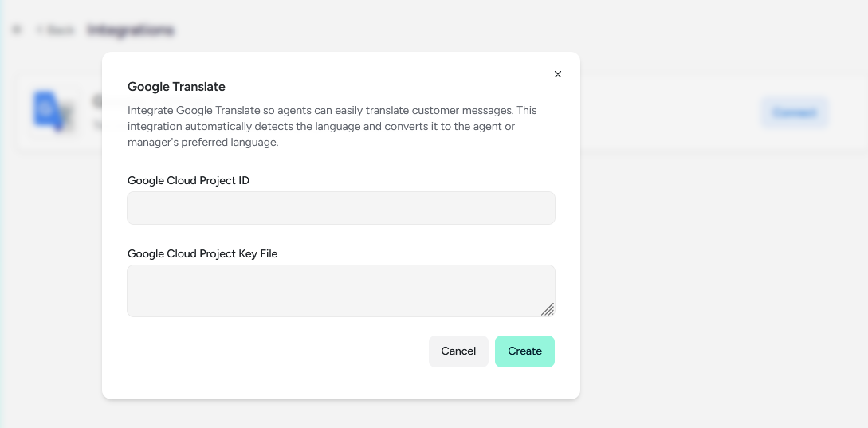Click the blurred integration card's title text
This screenshot has width=868, height=428.
97,100
